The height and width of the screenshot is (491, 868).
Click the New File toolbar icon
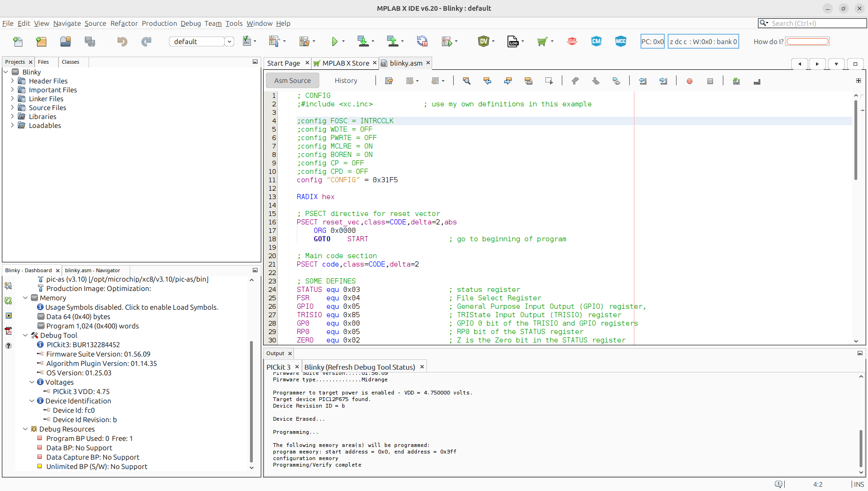[x=18, y=42]
